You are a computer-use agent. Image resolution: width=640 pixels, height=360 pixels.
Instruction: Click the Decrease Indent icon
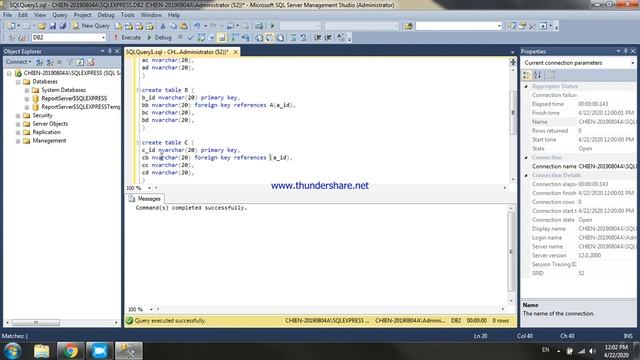pos(317,38)
